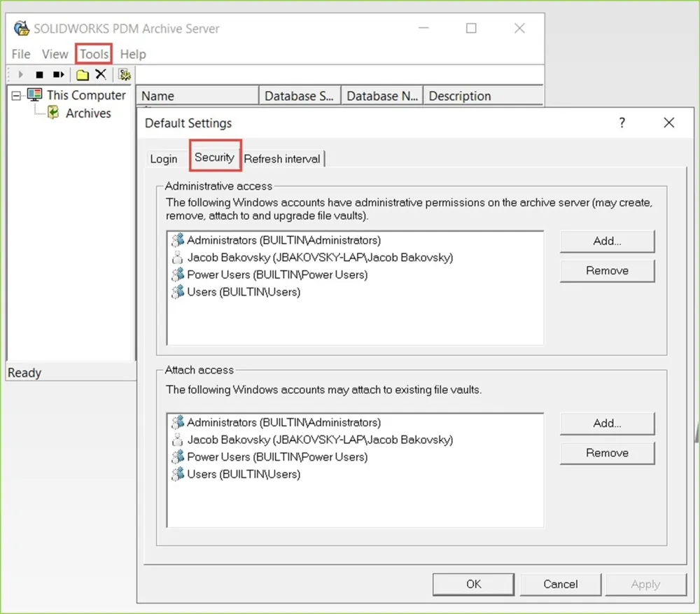
Task: Click the restart toolbar icon
Action: click(x=59, y=74)
